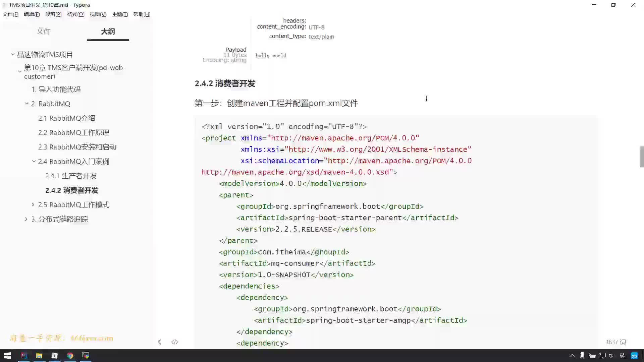Screen dimensions: 644x362
Task: Open the 段落(P) menu
Action: pyautogui.click(x=53, y=14)
